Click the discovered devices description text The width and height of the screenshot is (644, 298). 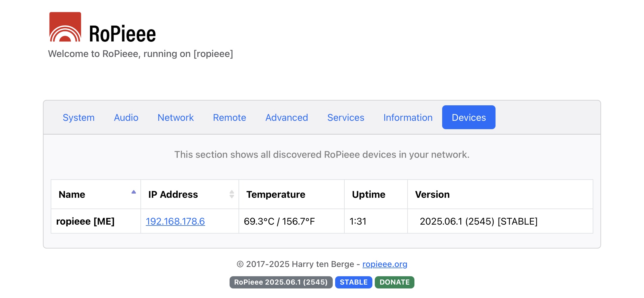[x=322, y=155]
